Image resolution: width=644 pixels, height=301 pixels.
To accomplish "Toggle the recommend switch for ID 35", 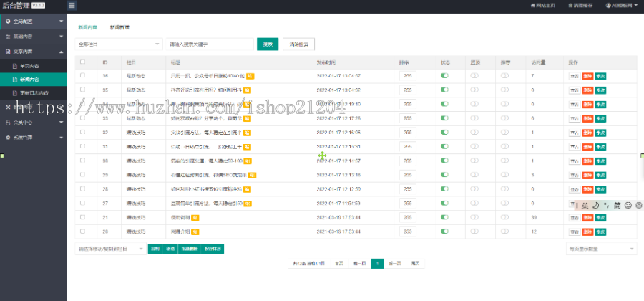I will [504, 90].
